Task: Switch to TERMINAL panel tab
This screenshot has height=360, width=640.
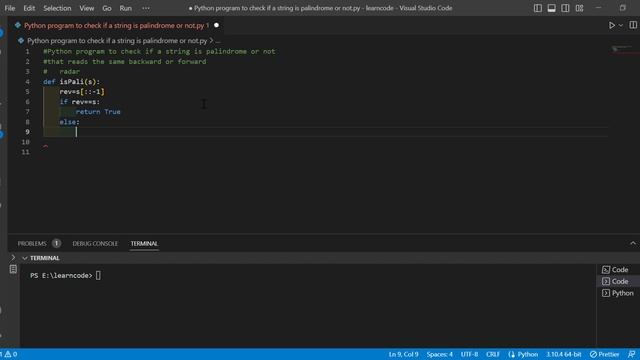Action: coord(144,244)
